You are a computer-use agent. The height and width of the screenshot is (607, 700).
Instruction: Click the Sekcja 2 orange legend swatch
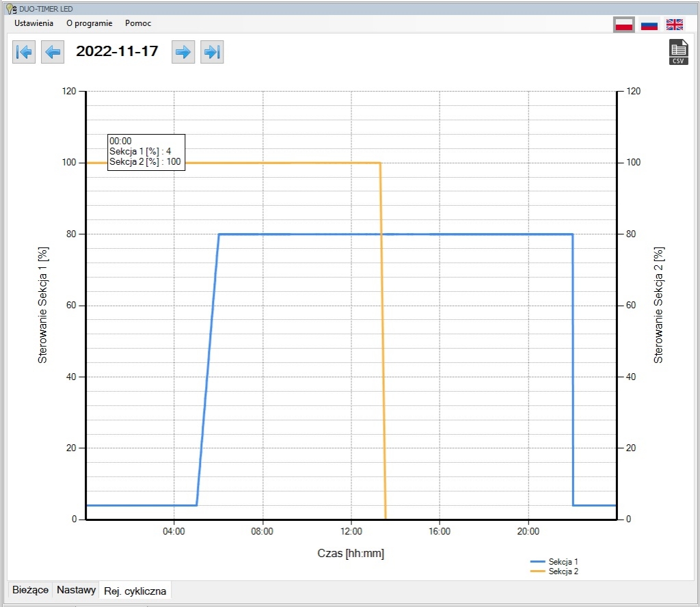[x=538, y=571]
